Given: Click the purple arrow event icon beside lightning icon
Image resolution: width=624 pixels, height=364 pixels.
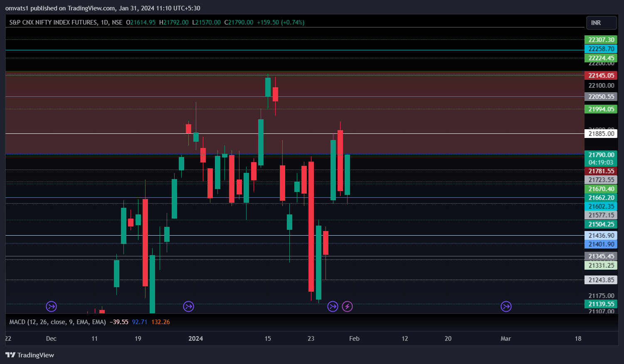Looking at the screenshot, I should (333, 307).
